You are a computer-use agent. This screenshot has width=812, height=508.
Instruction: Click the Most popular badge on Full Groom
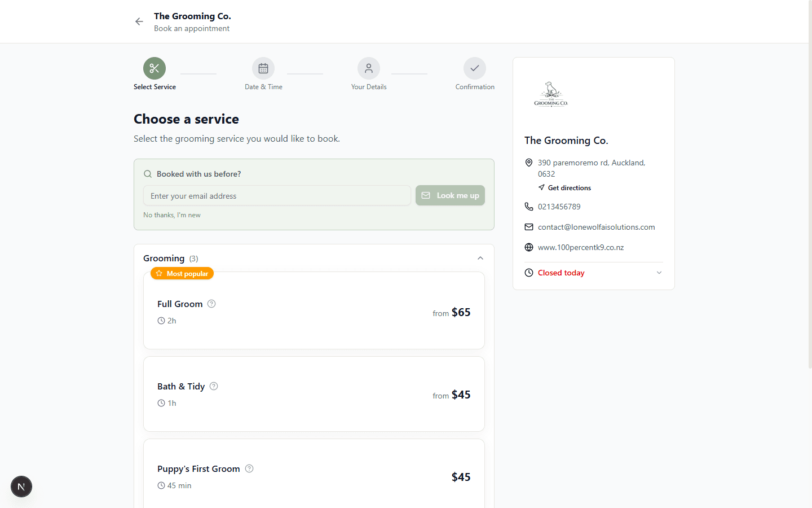(x=182, y=273)
